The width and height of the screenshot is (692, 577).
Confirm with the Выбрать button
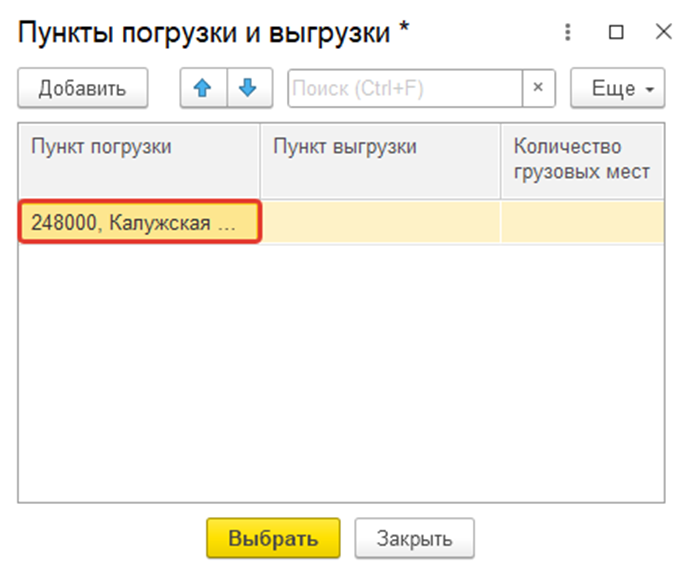pos(273,538)
